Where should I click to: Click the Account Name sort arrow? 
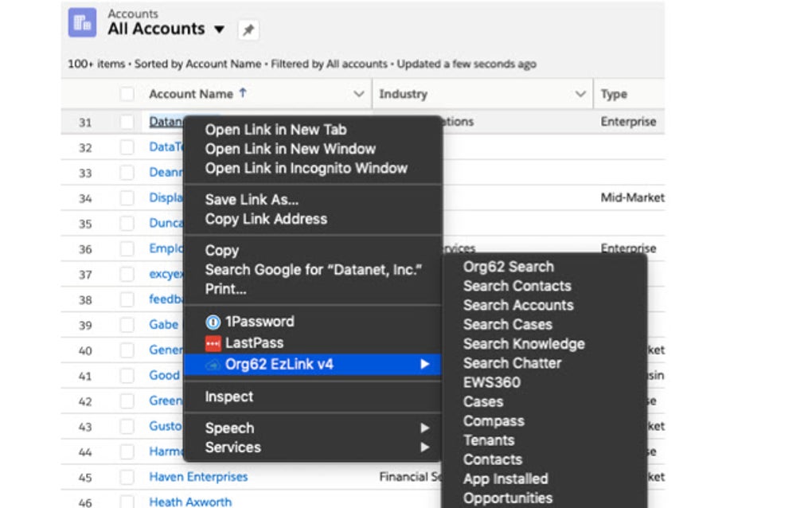coord(243,93)
